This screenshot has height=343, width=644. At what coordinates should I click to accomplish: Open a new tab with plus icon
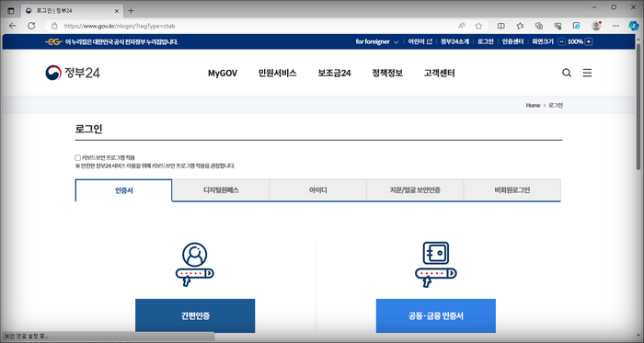click(x=131, y=11)
